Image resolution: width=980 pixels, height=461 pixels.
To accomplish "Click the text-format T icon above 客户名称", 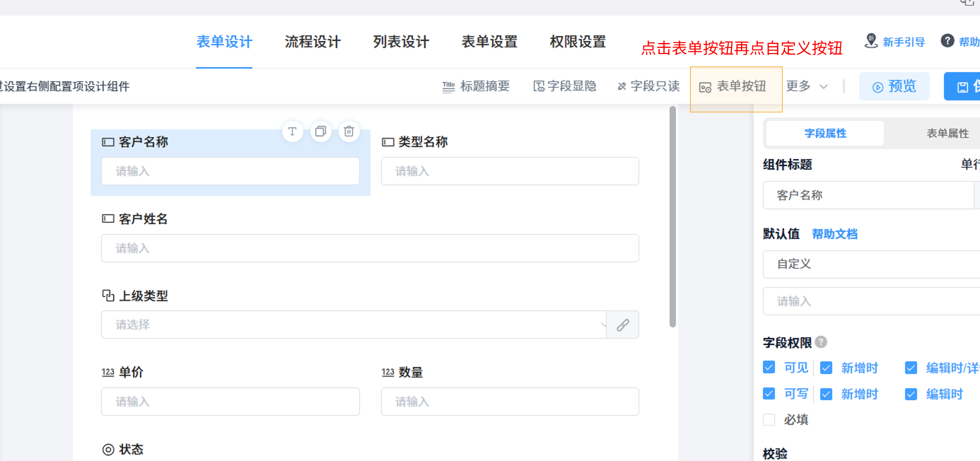I will click(x=292, y=131).
